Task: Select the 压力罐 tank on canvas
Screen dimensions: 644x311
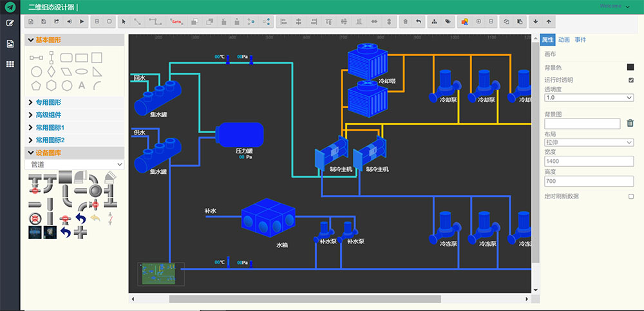Action: coord(240,135)
